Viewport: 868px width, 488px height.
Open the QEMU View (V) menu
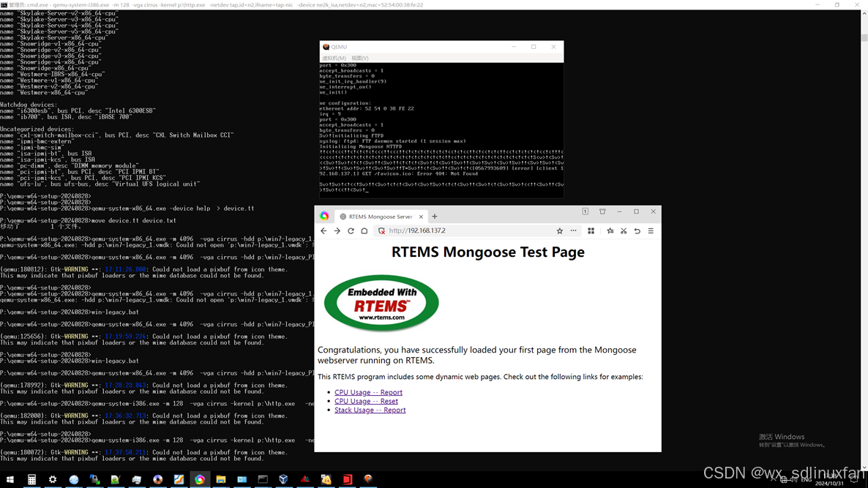point(360,58)
